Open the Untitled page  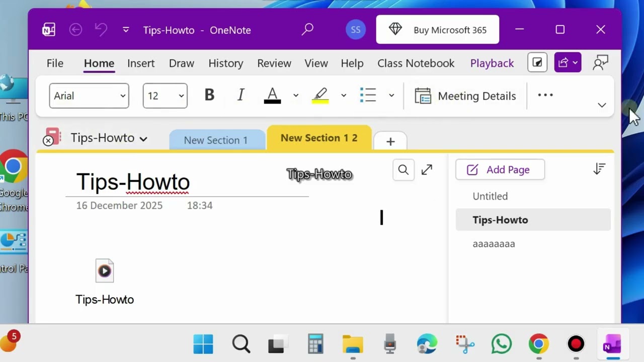pos(533,196)
